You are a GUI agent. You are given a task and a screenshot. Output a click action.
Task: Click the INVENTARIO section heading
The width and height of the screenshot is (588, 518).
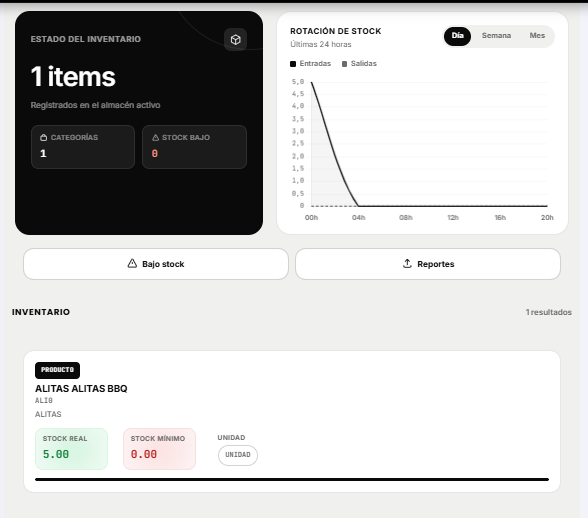click(x=41, y=312)
